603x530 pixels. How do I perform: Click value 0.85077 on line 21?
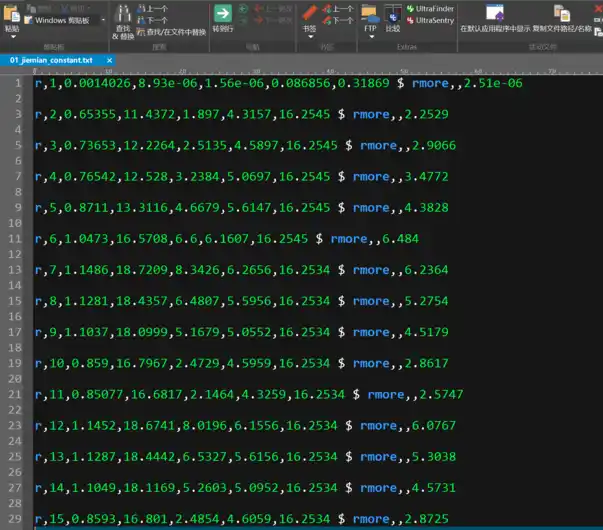coord(97,395)
